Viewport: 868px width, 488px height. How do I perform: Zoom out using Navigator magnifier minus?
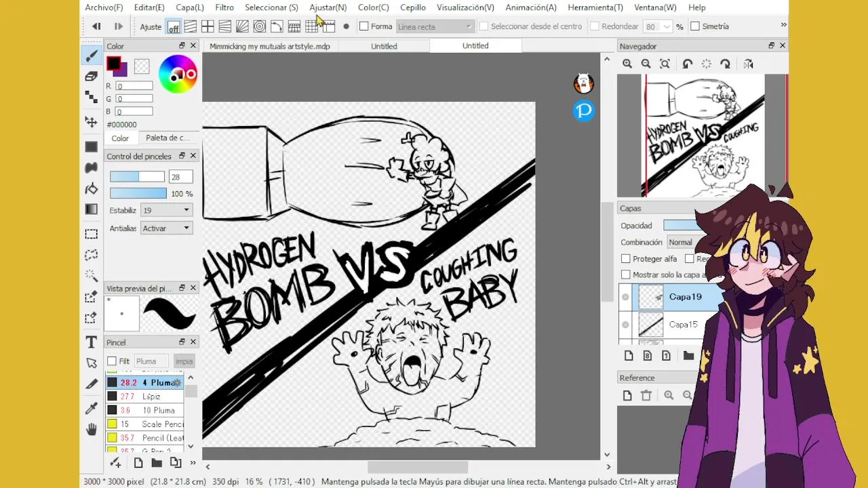646,64
